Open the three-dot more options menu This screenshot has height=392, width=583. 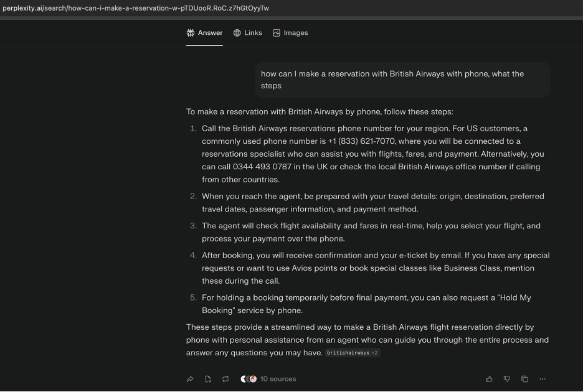tap(543, 379)
